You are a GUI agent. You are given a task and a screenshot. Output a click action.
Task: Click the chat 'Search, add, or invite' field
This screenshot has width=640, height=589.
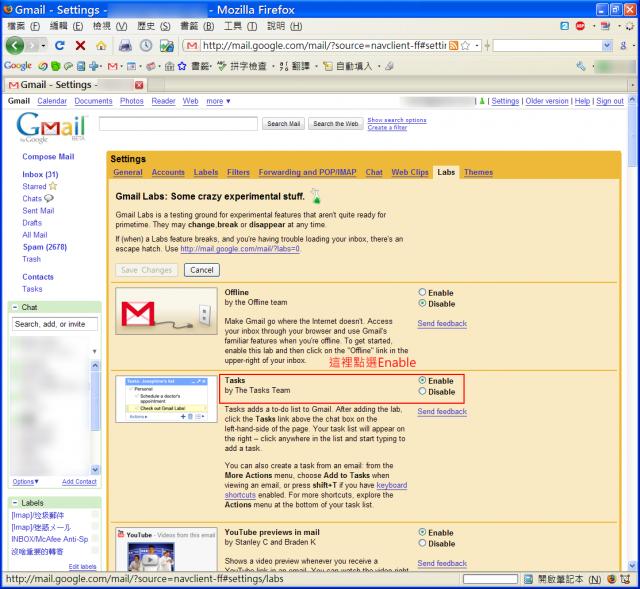point(55,324)
